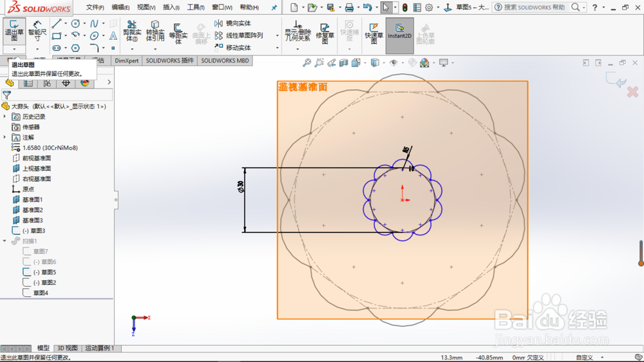Click Repair Sketch (修复草图) tool
Screen dimensions: 644x362
[x=325, y=33]
